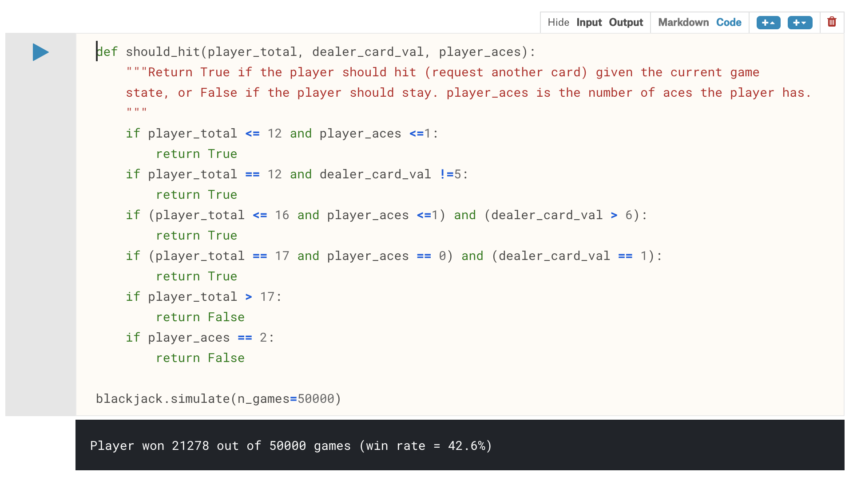Click the condition line with 'dealer_card_val !=5'
The image size is (857, 504).
point(297,174)
